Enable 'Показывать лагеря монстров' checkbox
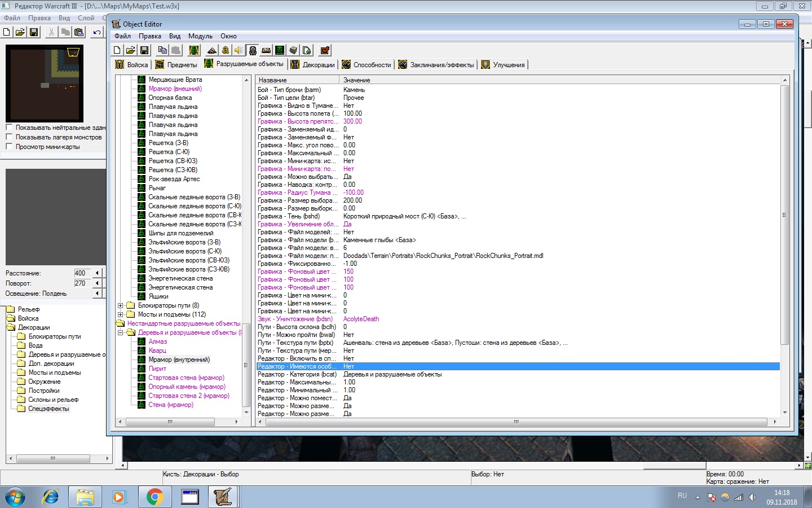Screen dimensions: 812x508 [9, 137]
